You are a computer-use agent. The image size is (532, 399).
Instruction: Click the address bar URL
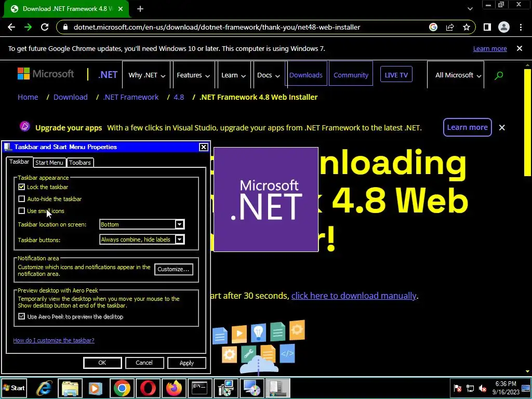[x=217, y=27]
